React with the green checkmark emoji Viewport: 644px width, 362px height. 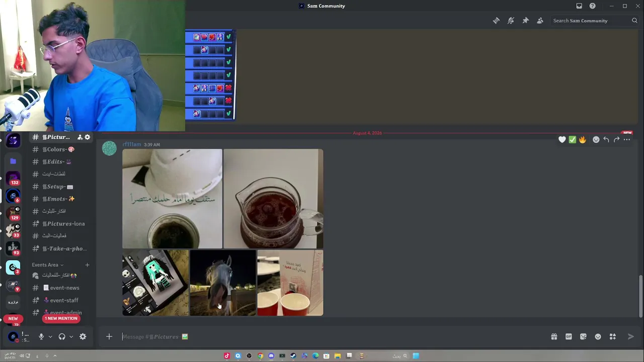tap(573, 140)
